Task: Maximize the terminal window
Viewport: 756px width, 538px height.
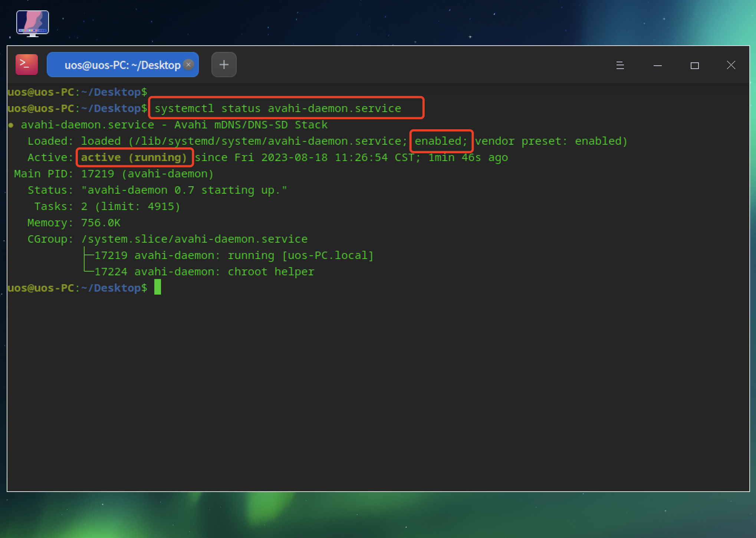Action: pos(694,65)
